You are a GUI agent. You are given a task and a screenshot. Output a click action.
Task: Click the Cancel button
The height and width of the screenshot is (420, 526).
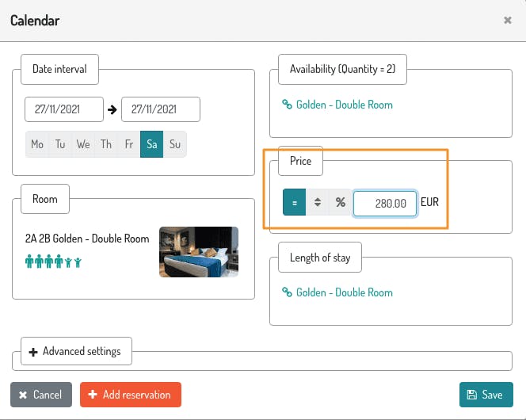(x=41, y=395)
